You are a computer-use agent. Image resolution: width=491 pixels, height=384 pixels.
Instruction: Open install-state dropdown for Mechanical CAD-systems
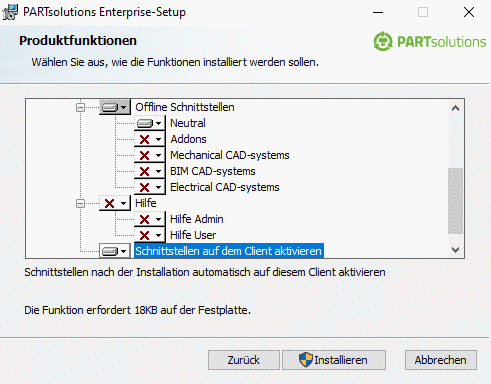pos(150,155)
